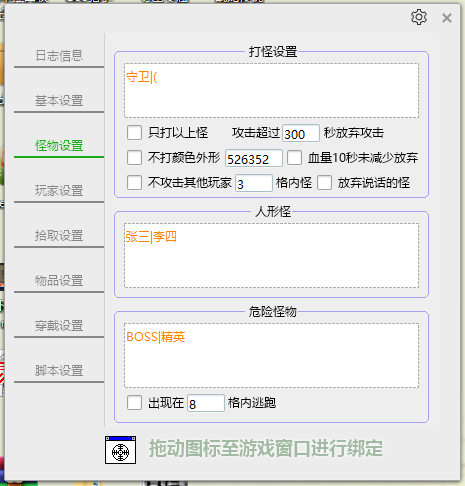Click attack timeout field showing 300

[301, 133]
